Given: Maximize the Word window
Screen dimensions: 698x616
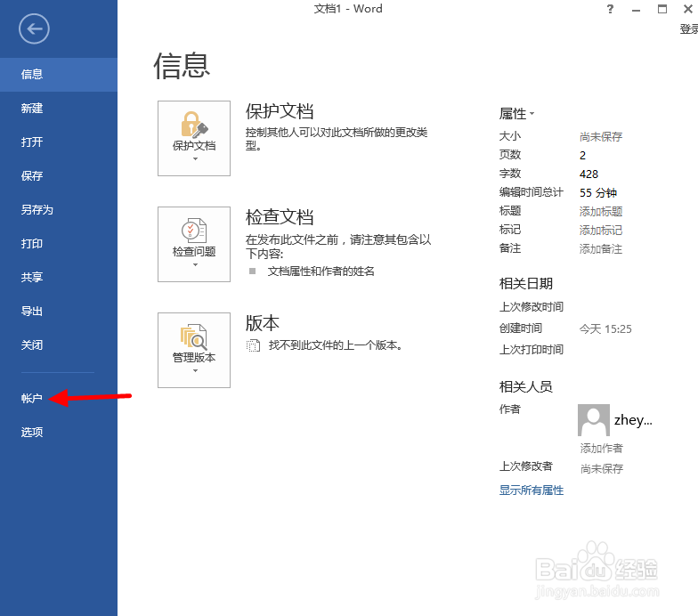Looking at the screenshot, I should click(662, 9).
